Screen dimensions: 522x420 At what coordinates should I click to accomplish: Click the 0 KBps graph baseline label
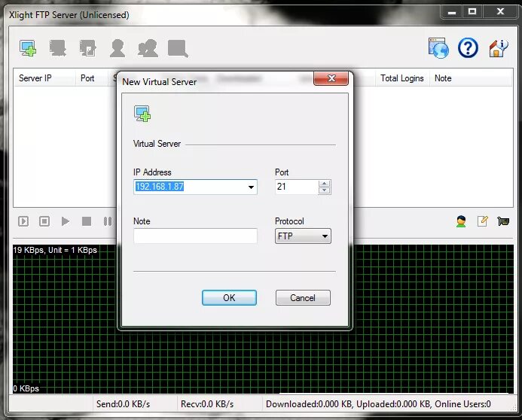[x=26, y=388]
